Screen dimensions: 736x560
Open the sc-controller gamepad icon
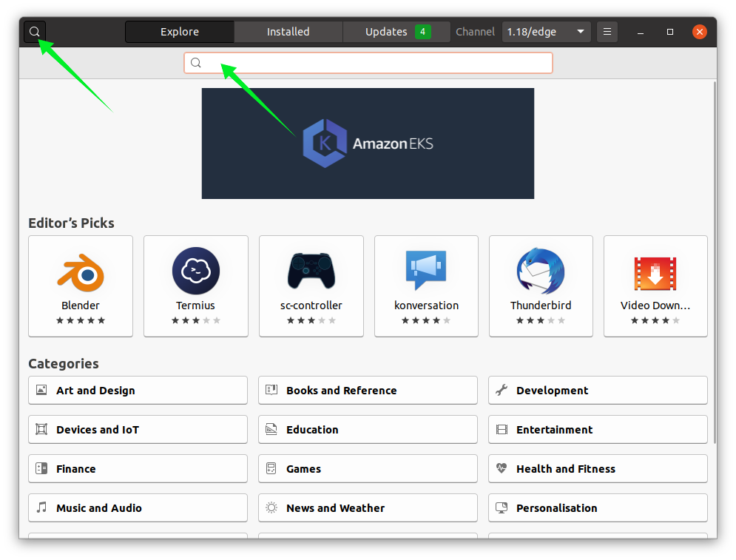pyautogui.click(x=311, y=271)
